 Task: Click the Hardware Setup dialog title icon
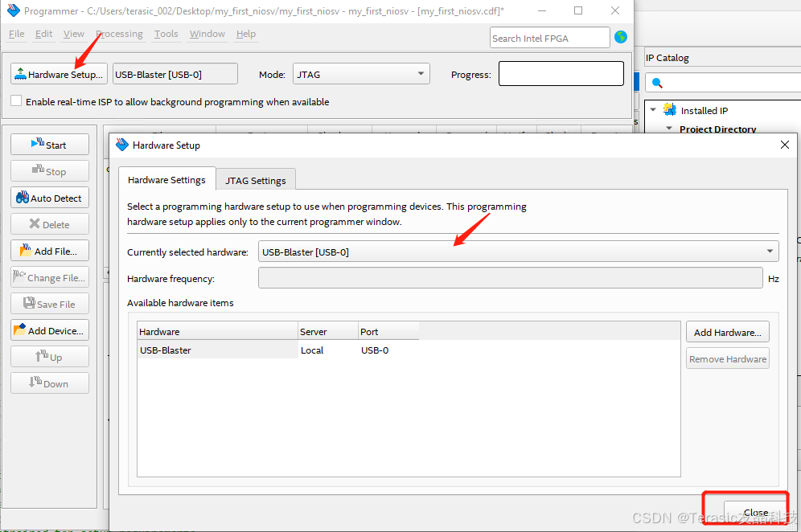coord(122,145)
